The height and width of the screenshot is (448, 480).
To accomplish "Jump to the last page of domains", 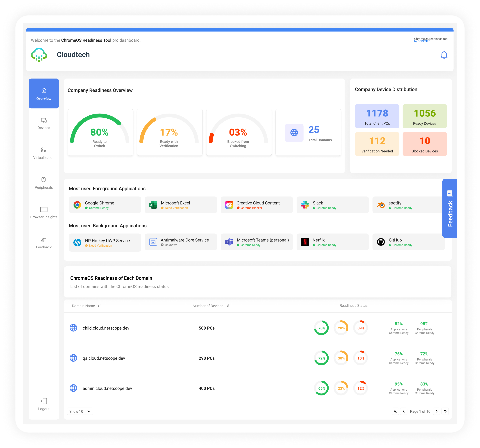I will (445, 411).
